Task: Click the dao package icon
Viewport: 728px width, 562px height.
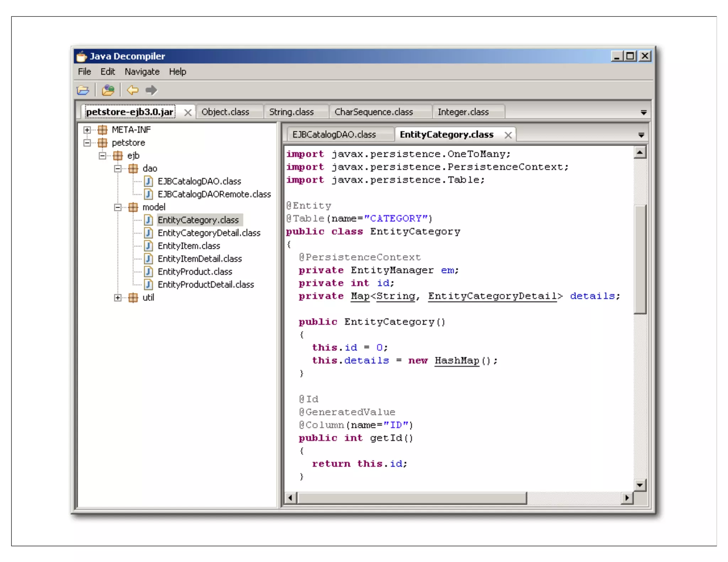Action: click(x=133, y=168)
